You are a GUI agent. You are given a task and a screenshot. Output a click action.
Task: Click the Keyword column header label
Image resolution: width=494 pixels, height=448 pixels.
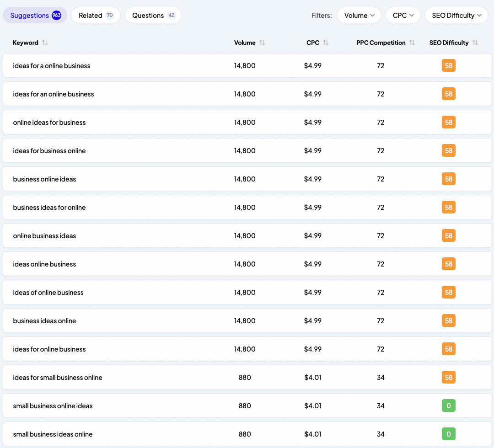tap(26, 43)
